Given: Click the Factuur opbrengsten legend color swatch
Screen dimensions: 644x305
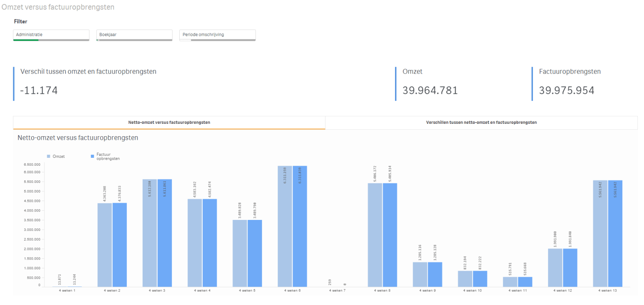Looking at the screenshot, I should click(x=92, y=156).
